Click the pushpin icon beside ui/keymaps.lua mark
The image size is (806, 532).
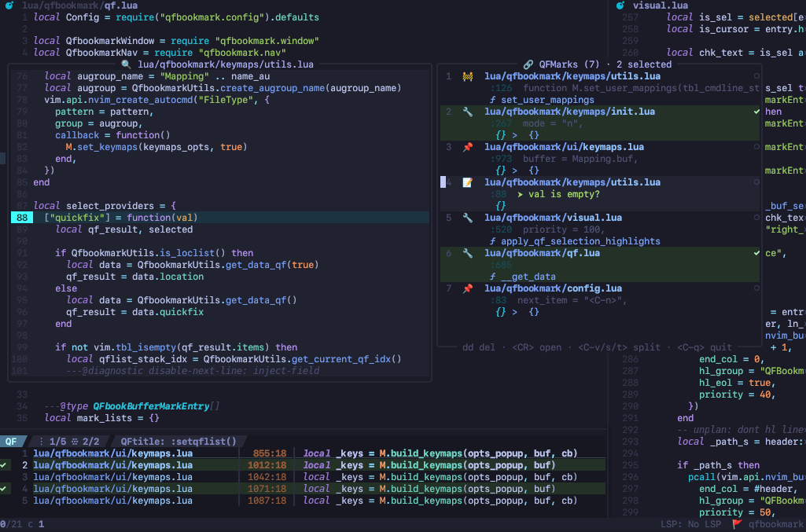(467, 148)
